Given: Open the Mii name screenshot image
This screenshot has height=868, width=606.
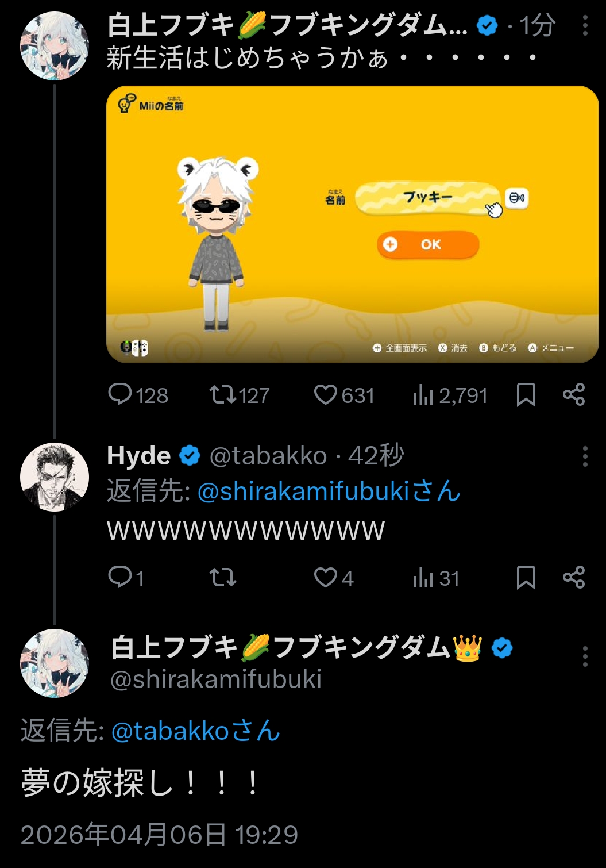Looking at the screenshot, I should point(352,224).
